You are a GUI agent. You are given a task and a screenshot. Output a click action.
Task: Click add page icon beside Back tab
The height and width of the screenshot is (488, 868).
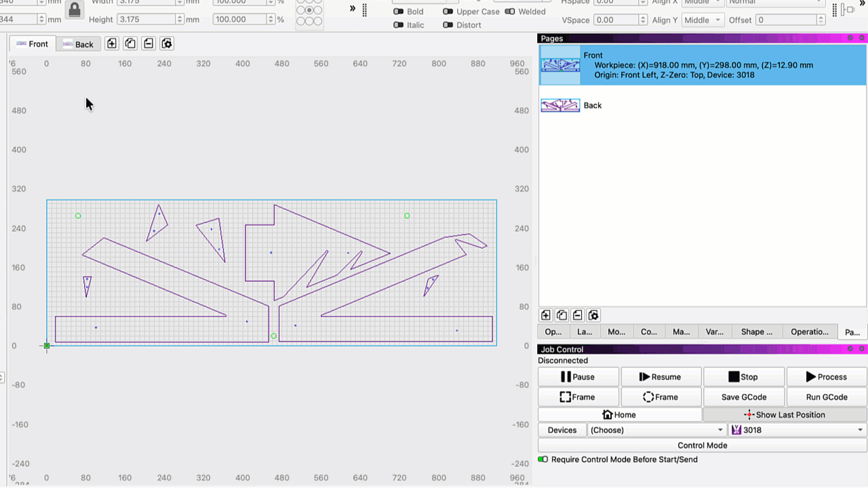tap(112, 43)
